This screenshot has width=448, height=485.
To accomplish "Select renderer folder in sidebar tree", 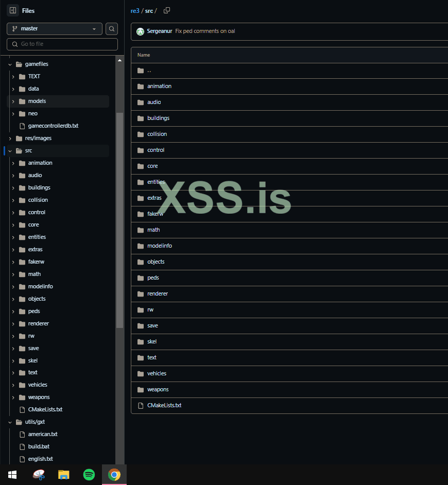I will pyautogui.click(x=39, y=324).
